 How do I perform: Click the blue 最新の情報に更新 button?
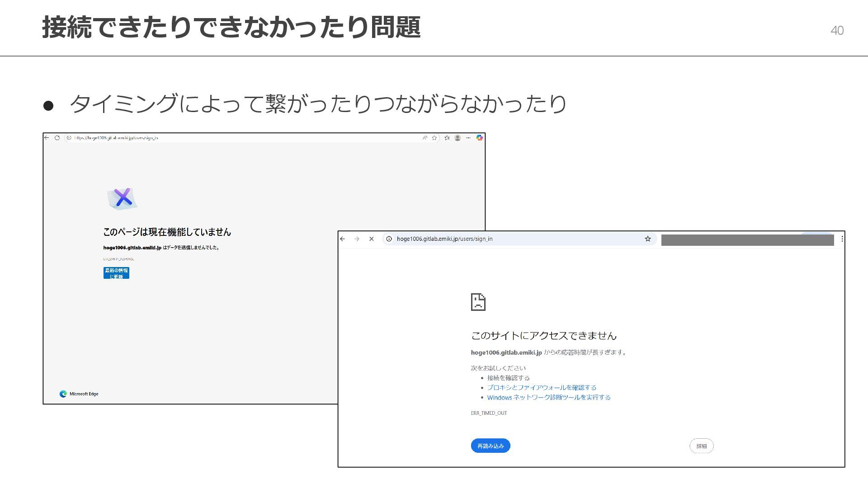116,273
